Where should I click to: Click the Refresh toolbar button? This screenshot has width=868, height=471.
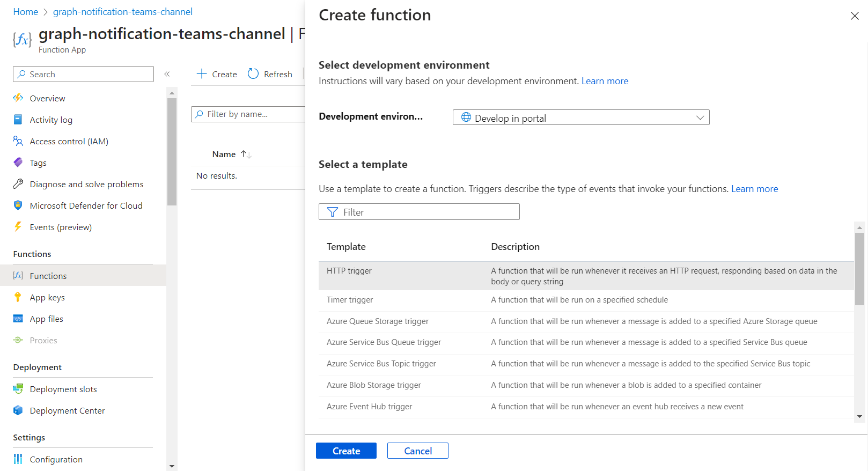pyautogui.click(x=270, y=74)
